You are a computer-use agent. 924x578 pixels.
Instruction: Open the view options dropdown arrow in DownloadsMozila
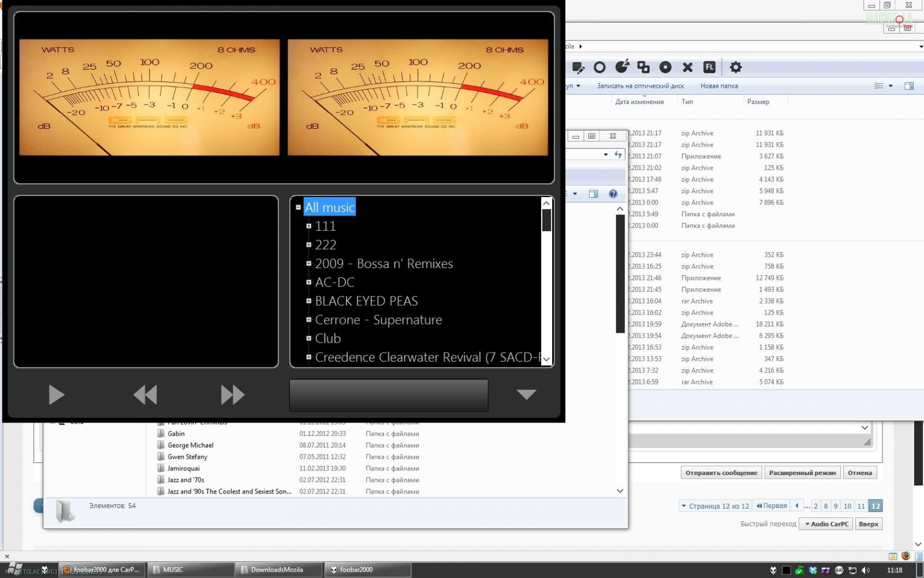tap(891, 86)
